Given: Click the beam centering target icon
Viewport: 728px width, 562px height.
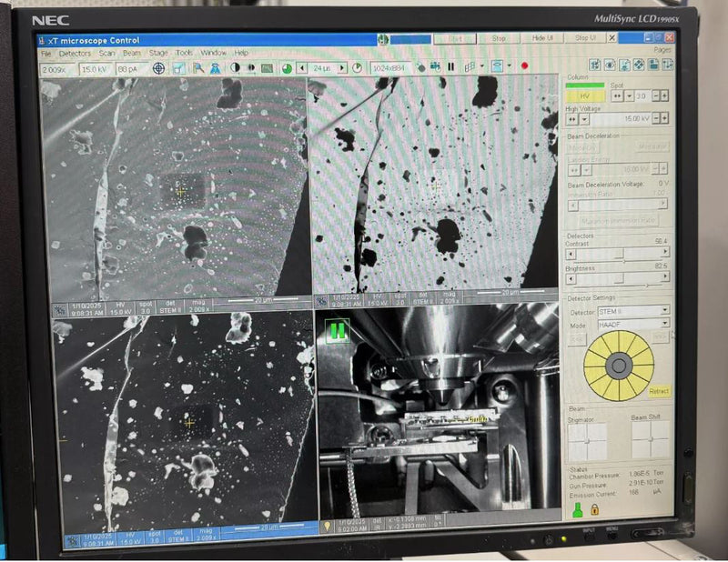Looking at the screenshot, I should pos(158,69).
